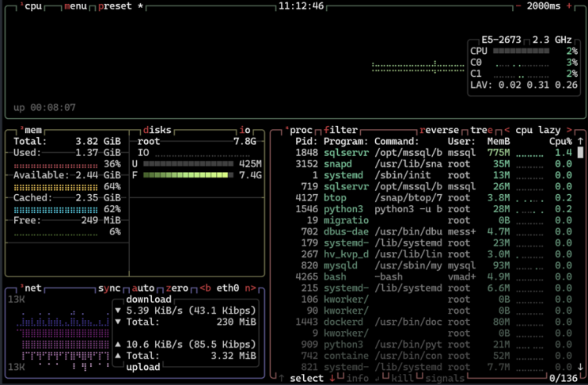This screenshot has width=588, height=385.
Task: Select python3 process with Pid 1546
Action: pos(434,209)
